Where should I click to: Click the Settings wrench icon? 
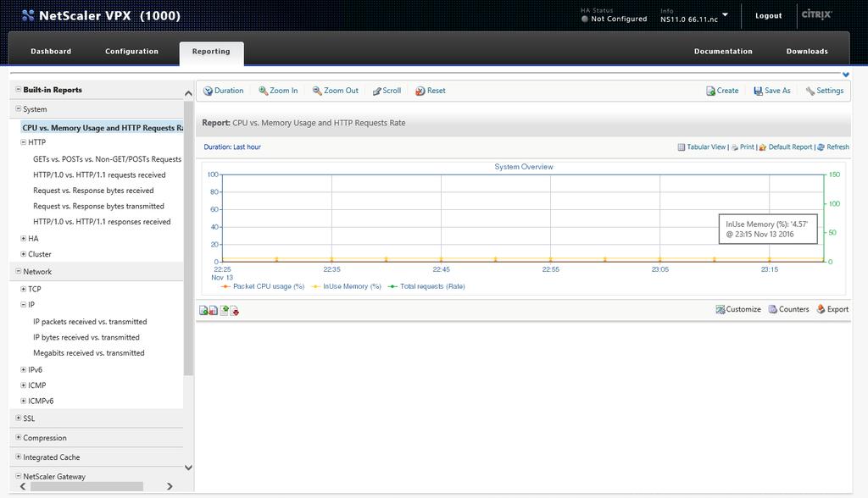coord(810,91)
